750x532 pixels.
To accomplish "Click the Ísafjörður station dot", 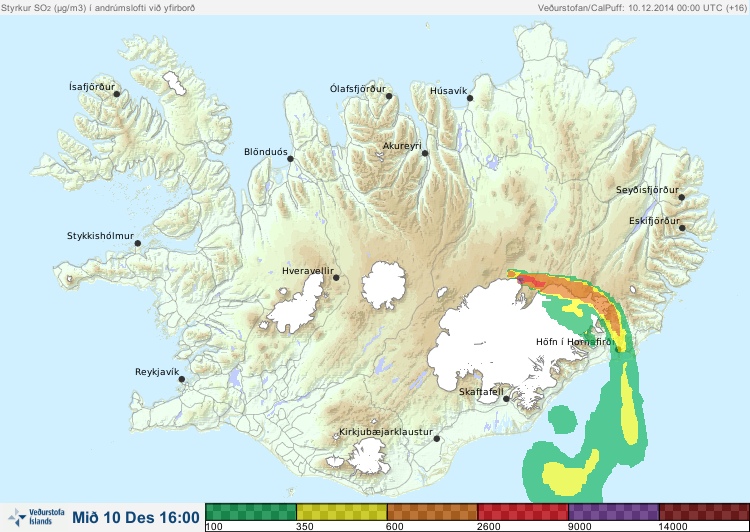I will (x=116, y=94).
